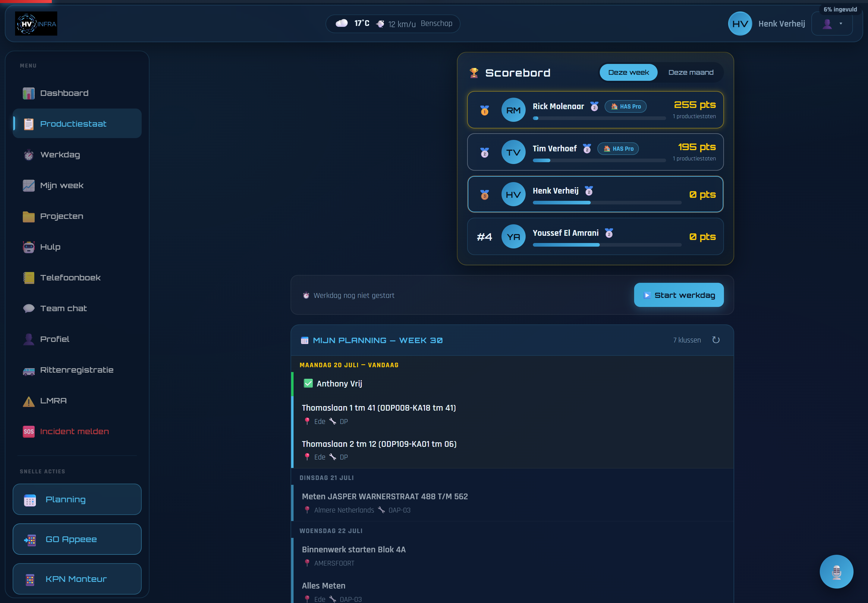The width and height of the screenshot is (868, 603).
Task: Click the silver medal beside Tim Verhoef
Action: [485, 152]
